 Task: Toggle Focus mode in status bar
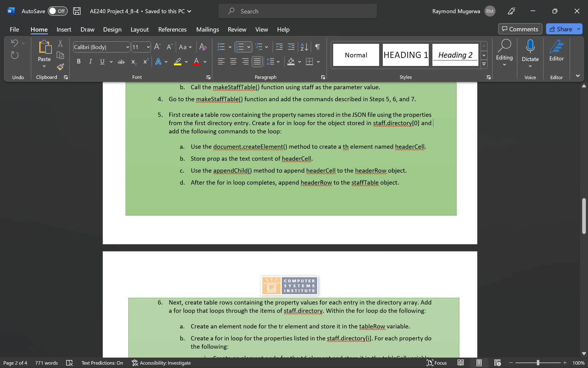tap(437, 363)
